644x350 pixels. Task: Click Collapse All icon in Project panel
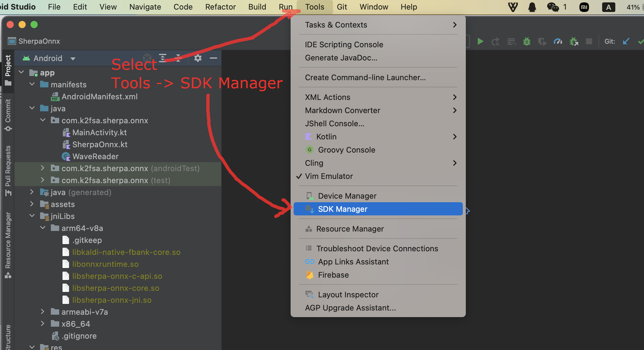tap(178, 58)
